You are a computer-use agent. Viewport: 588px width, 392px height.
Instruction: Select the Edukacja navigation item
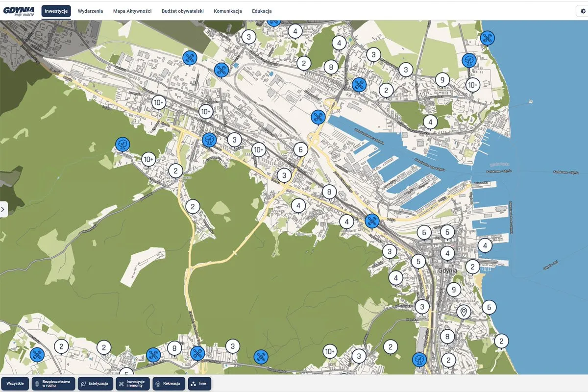(x=262, y=11)
